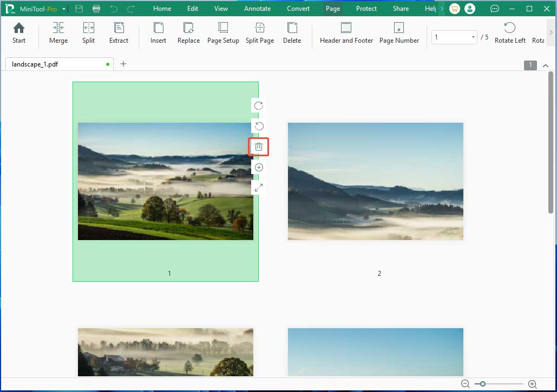Click the Start home icon
Screen dimensions: 557x392
pyautogui.click(x=19, y=33)
